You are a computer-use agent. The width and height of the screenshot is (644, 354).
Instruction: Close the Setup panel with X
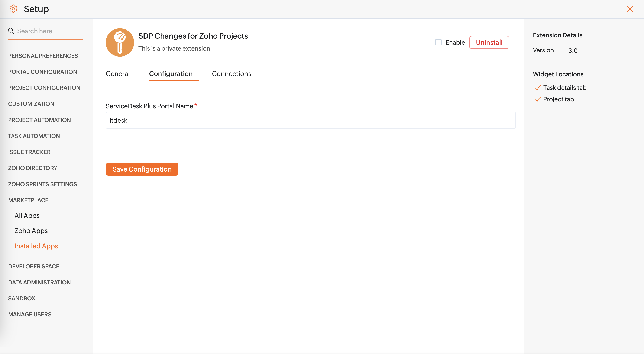(x=630, y=9)
